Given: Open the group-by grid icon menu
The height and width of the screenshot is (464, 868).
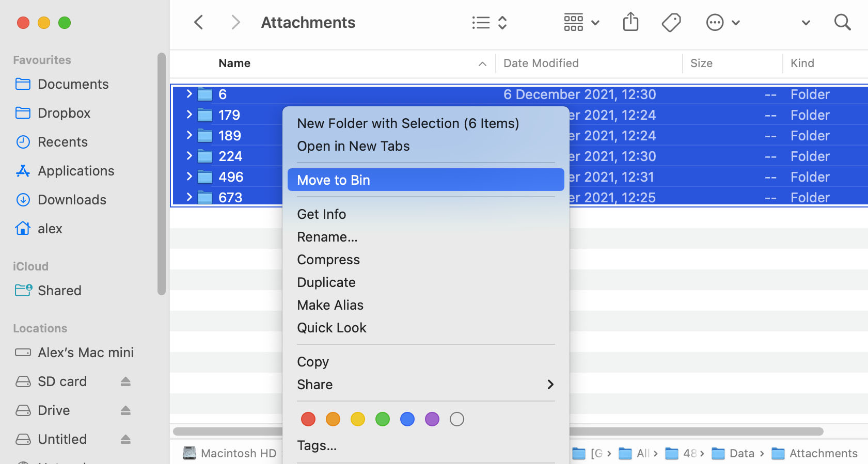Looking at the screenshot, I should [x=581, y=23].
